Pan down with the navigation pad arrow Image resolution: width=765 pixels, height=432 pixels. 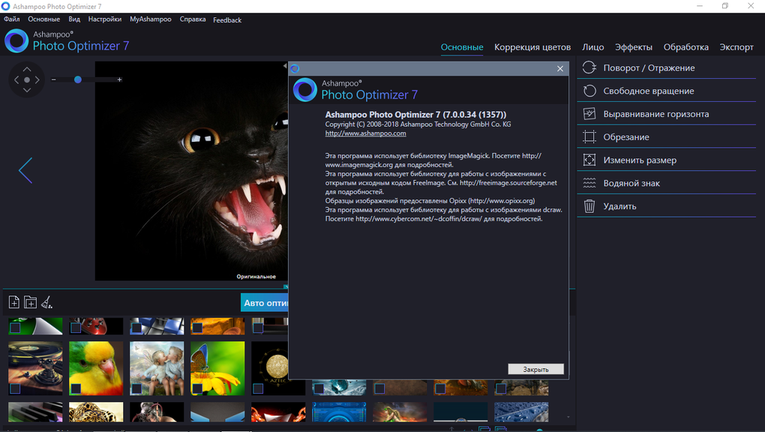point(27,90)
